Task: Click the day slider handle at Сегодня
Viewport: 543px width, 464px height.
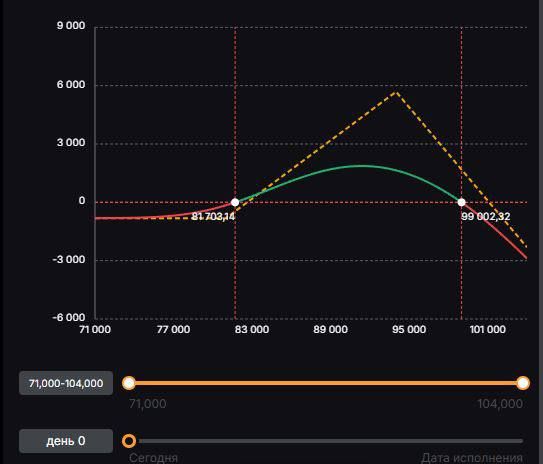Action: tap(129, 441)
